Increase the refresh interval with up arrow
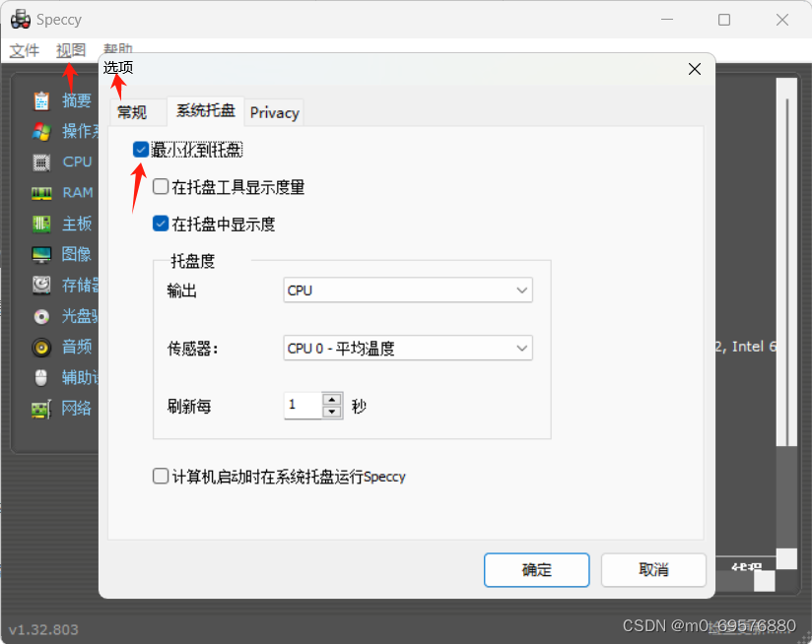 [x=332, y=400]
